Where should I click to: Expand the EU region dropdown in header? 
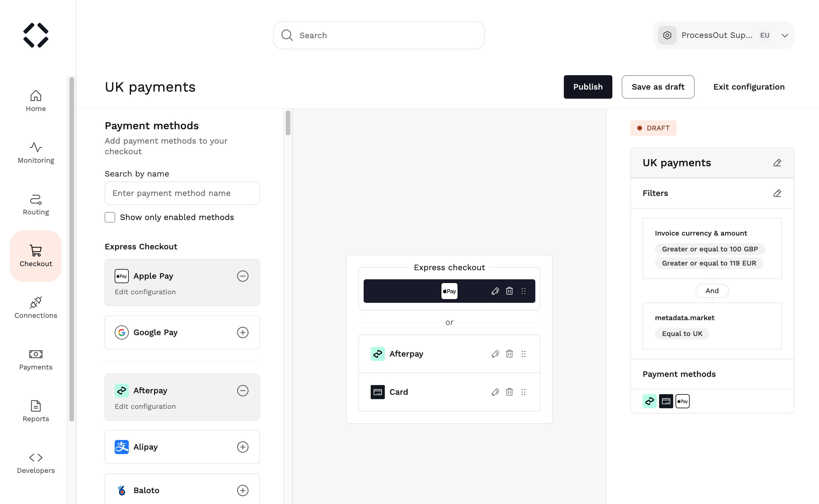pos(785,35)
